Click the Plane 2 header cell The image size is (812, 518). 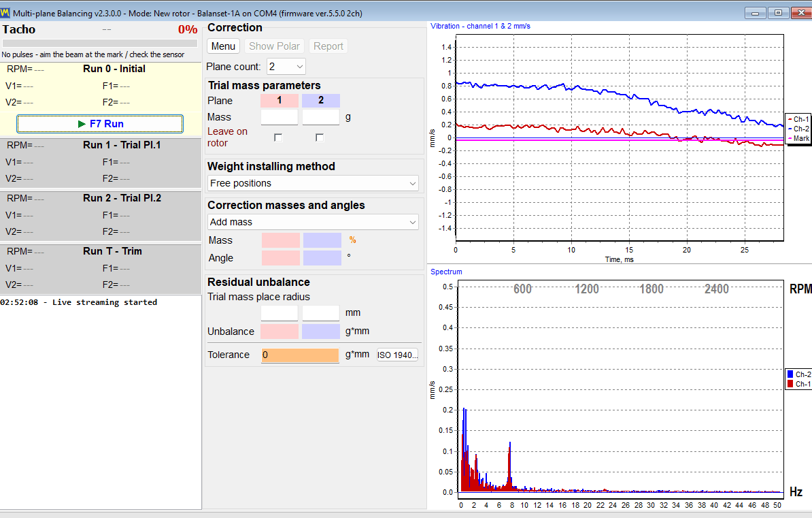pyautogui.click(x=320, y=101)
